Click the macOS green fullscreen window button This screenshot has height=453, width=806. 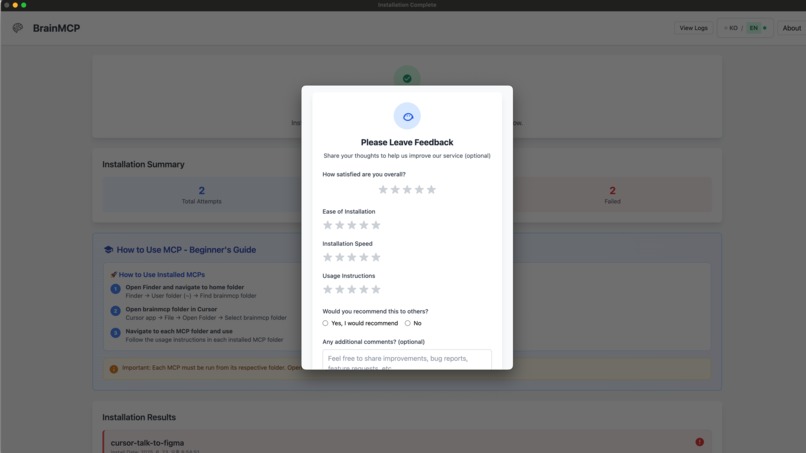tap(24, 5)
